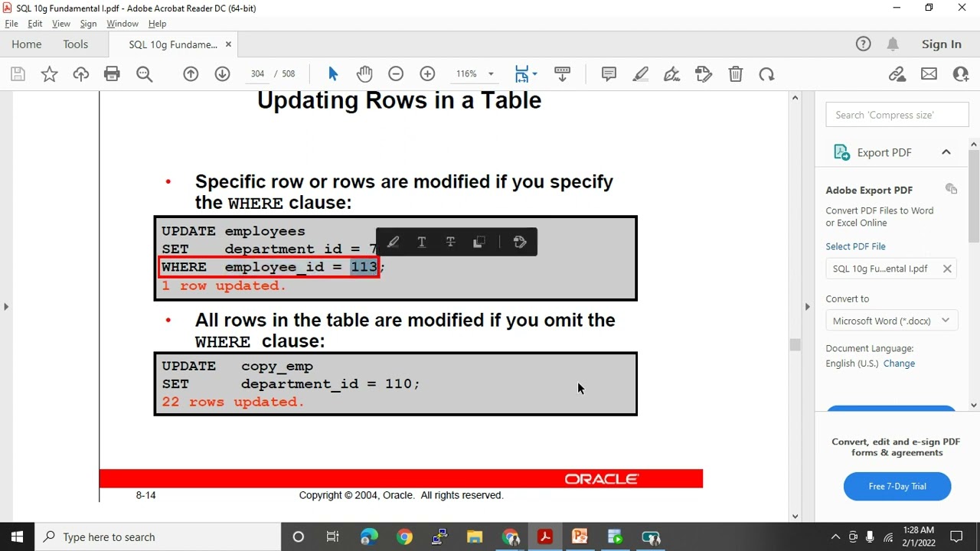Zoom in with the plus button
The image size is (980, 551).
pyautogui.click(x=427, y=74)
